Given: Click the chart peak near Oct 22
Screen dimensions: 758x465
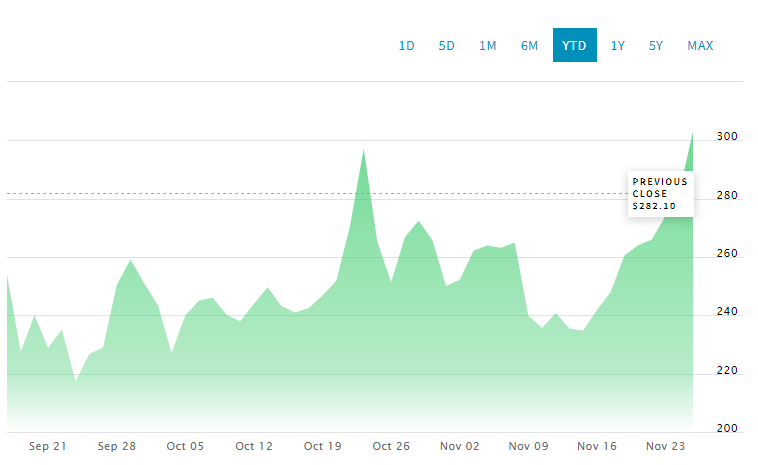Looking at the screenshot, I should pos(363,150).
